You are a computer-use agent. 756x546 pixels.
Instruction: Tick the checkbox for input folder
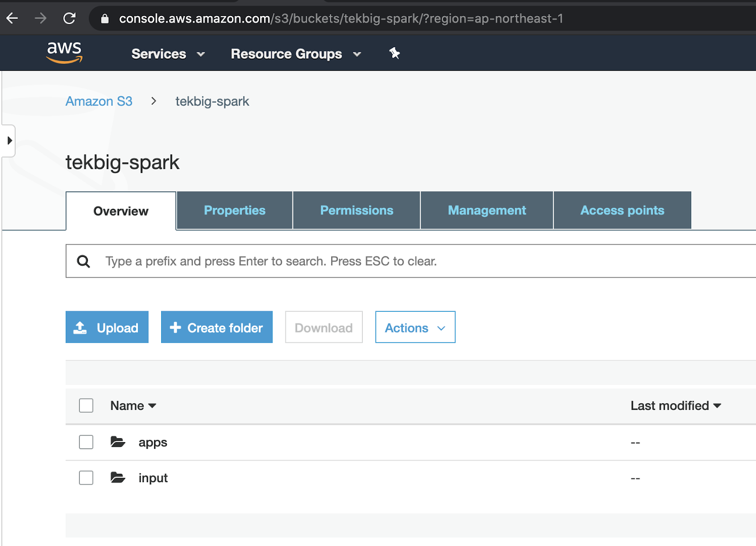click(86, 478)
